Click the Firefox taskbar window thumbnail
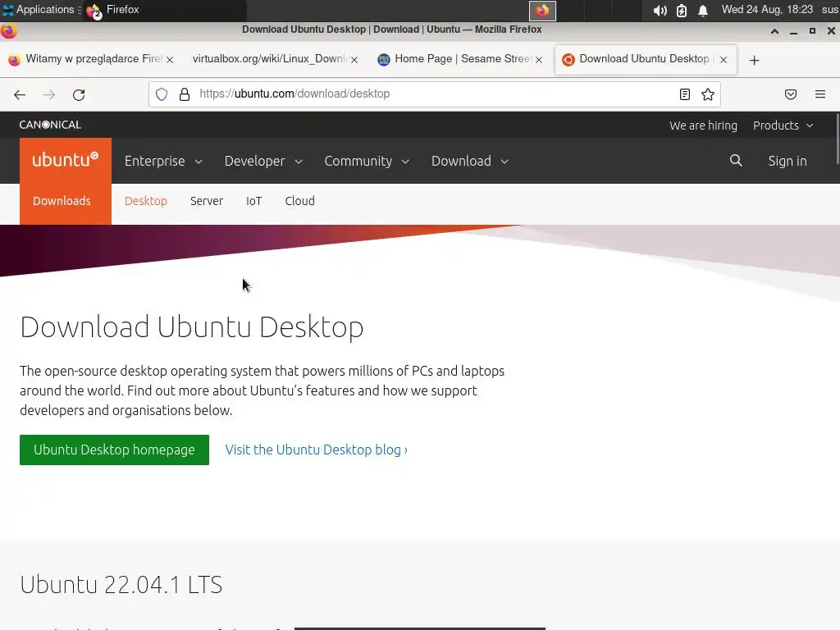 point(543,11)
